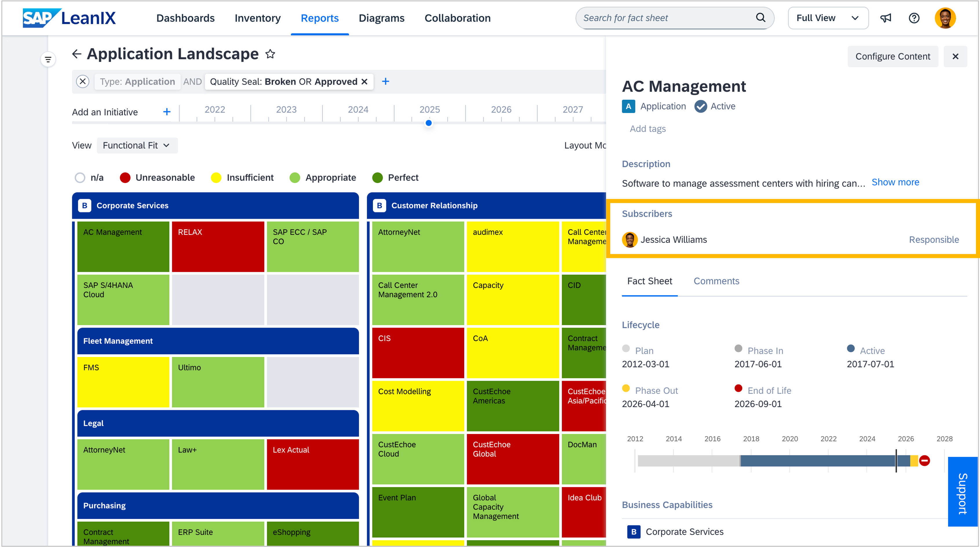Image resolution: width=980 pixels, height=547 pixels.
Task: Click the blue timeline slider handle at 2025
Action: (x=428, y=123)
